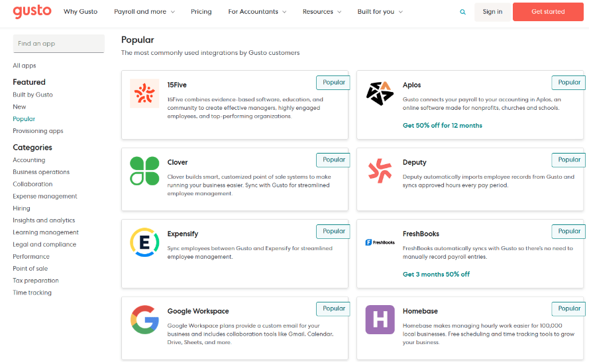Viewport: 589px width, 364px height.
Task: Open the Aplos app logo
Action: pyautogui.click(x=380, y=93)
